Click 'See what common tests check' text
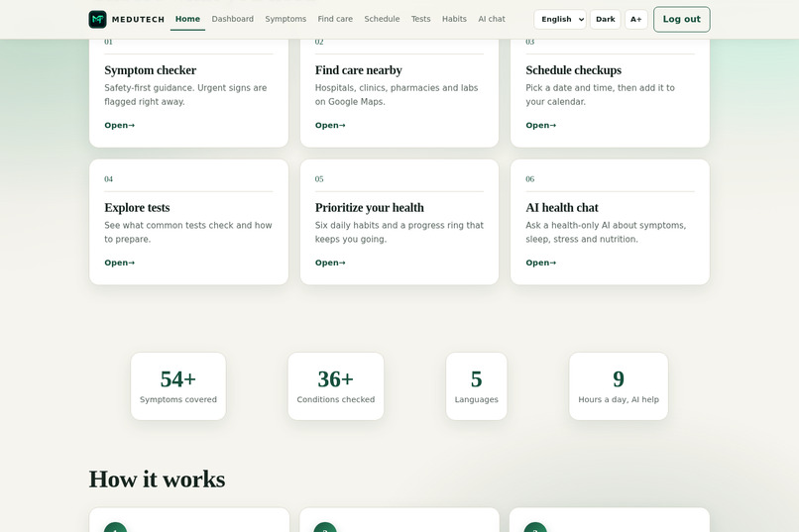Screen dimensions: 799x532 click(x=188, y=232)
